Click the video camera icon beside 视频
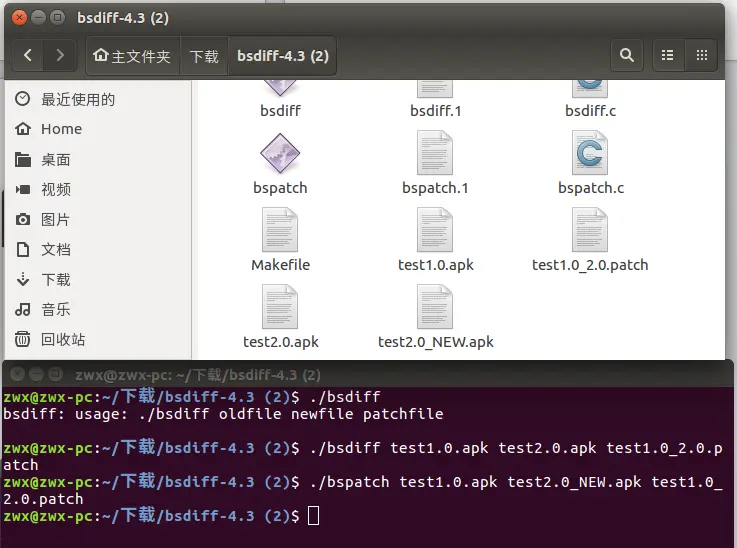Image resolution: width=737 pixels, height=548 pixels. [23, 189]
